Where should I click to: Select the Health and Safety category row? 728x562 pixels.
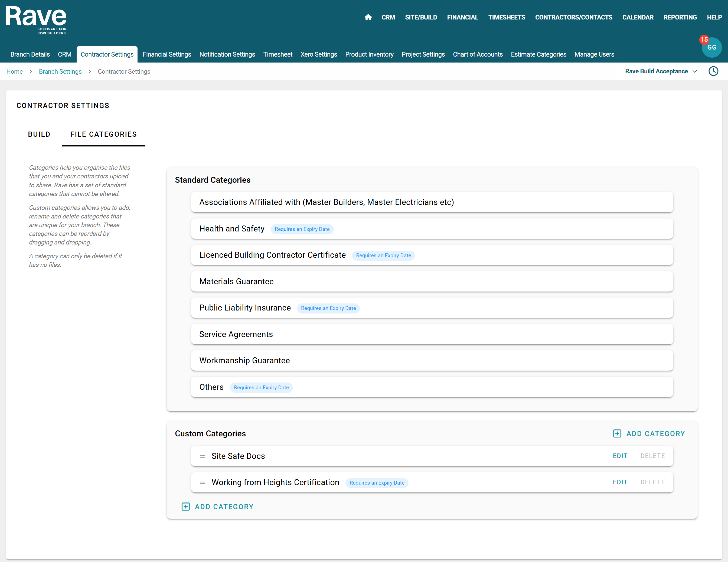click(432, 229)
